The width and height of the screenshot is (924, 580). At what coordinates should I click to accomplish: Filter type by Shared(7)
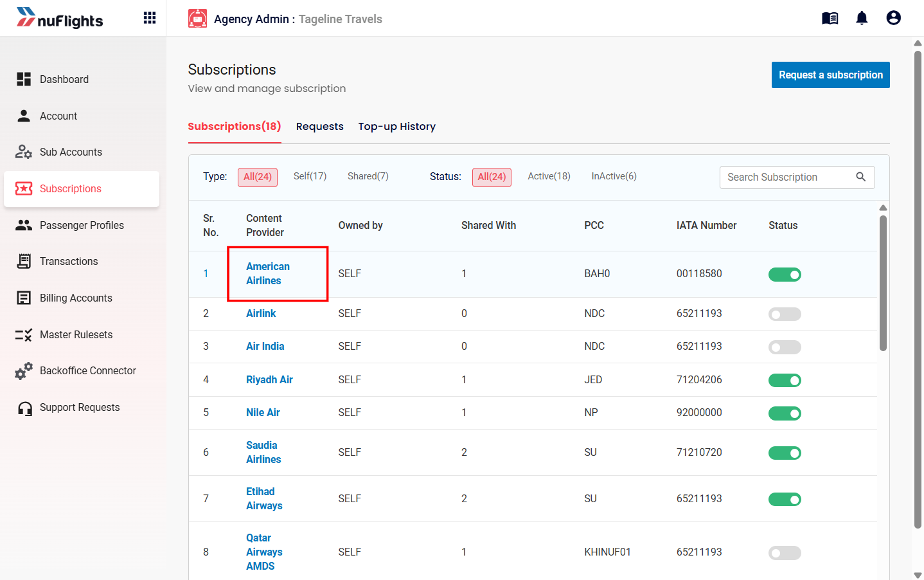click(x=368, y=176)
